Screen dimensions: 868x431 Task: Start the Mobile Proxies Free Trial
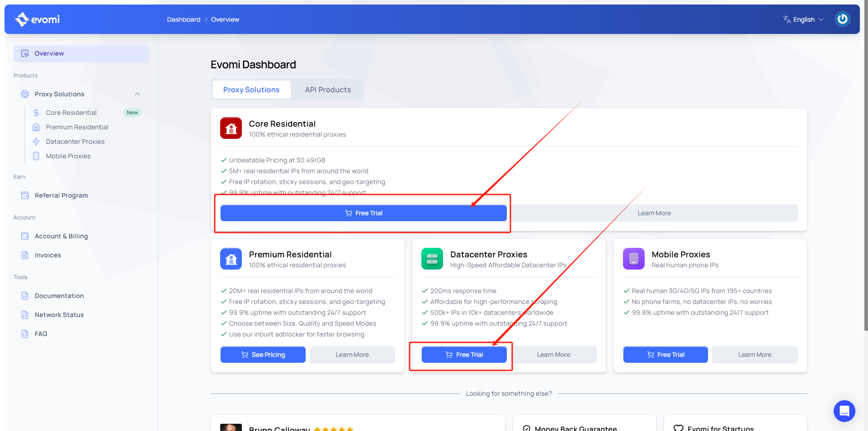pos(665,355)
